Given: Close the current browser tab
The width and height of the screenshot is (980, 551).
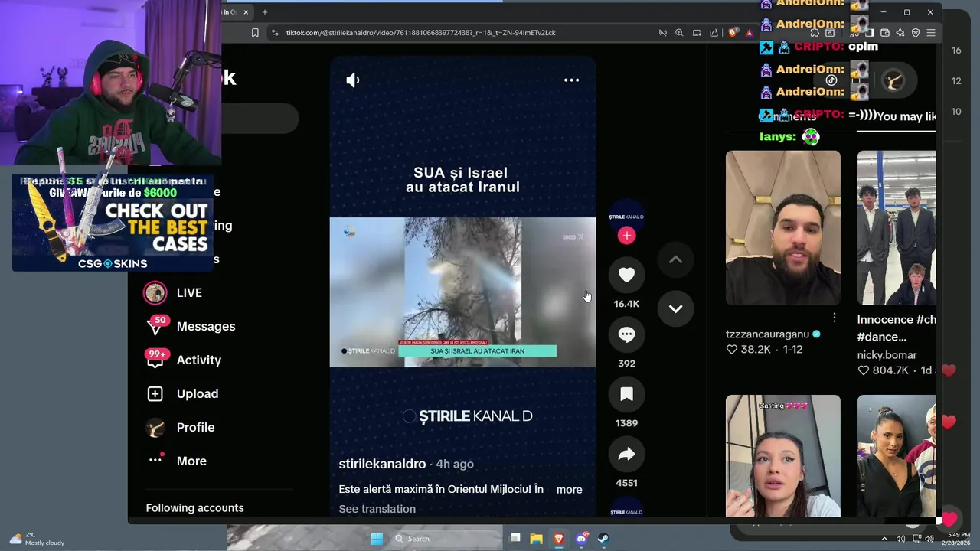Looking at the screenshot, I should click(246, 12).
